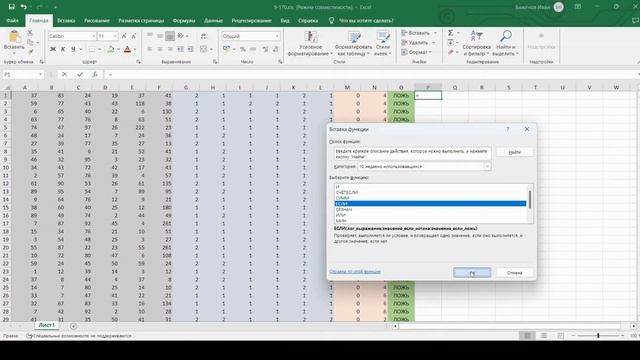Image resolution: width=640 pixels, height=360 pixels.
Task: Open the borders dropdown
Action: [100, 49]
